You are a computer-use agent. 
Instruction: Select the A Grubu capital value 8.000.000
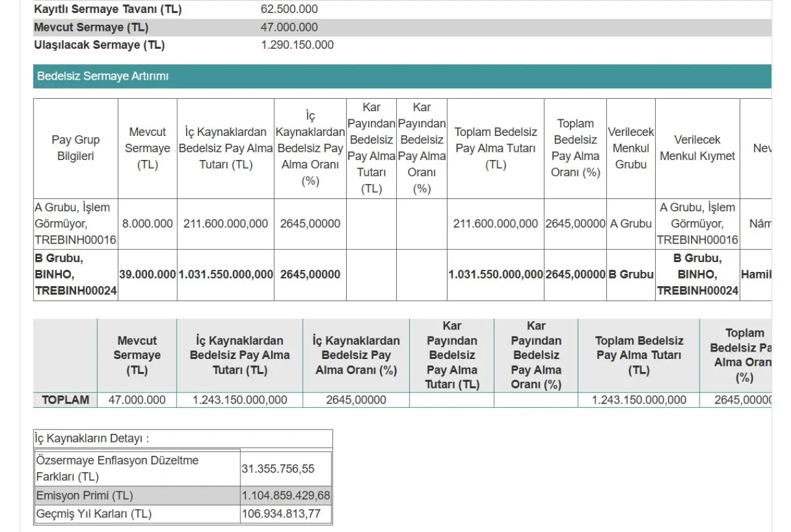point(147,224)
